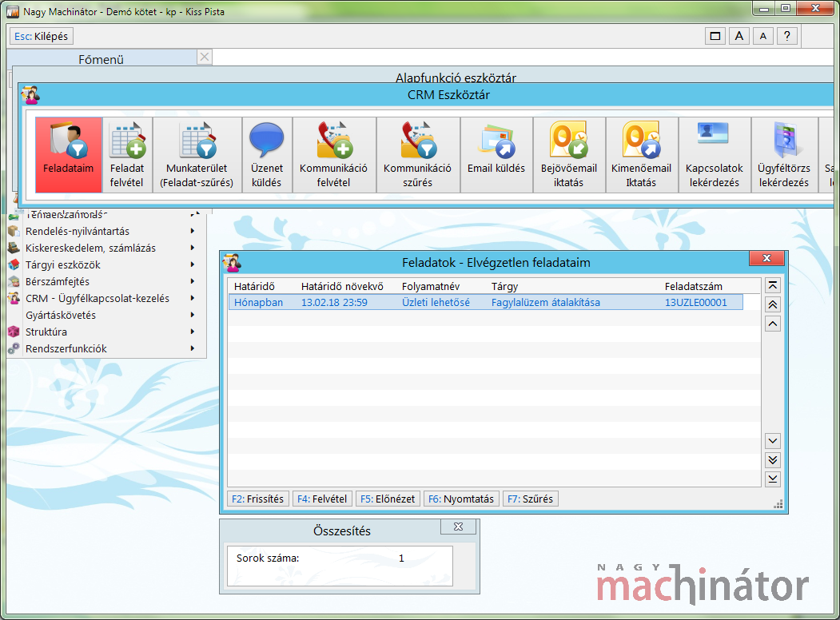Open CRM - Ügyfélkapcsolat-kezelés menu item
Screen dimensions: 840x620
[x=106, y=298]
